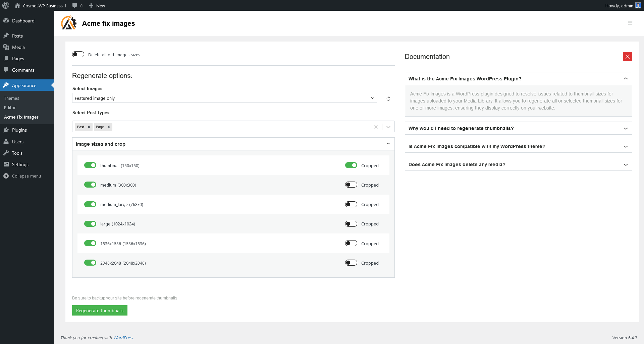Image resolution: width=644 pixels, height=344 pixels.
Task: Expand Does Acme Fix Images delete any media
Action: pos(518,164)
